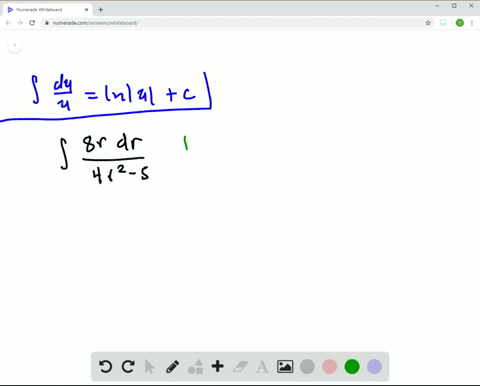This screenshot has width=480, height=386.
Task: Reload the Numerade whiteboard page
Action: point(32,23)
